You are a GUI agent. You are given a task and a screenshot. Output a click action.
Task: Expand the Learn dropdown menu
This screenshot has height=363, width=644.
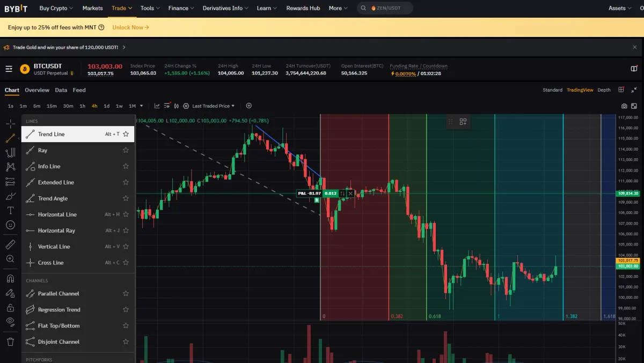click(267, 8)
